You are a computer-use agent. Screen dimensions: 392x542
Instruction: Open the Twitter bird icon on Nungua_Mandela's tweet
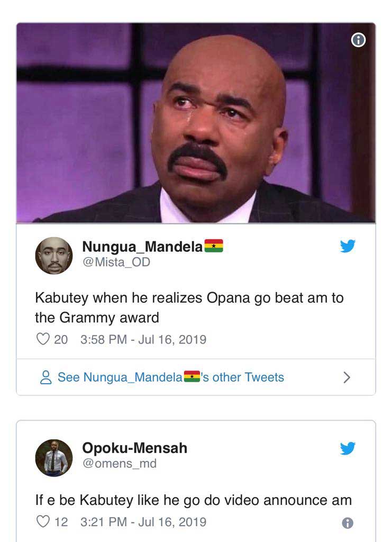coord(348,246)
